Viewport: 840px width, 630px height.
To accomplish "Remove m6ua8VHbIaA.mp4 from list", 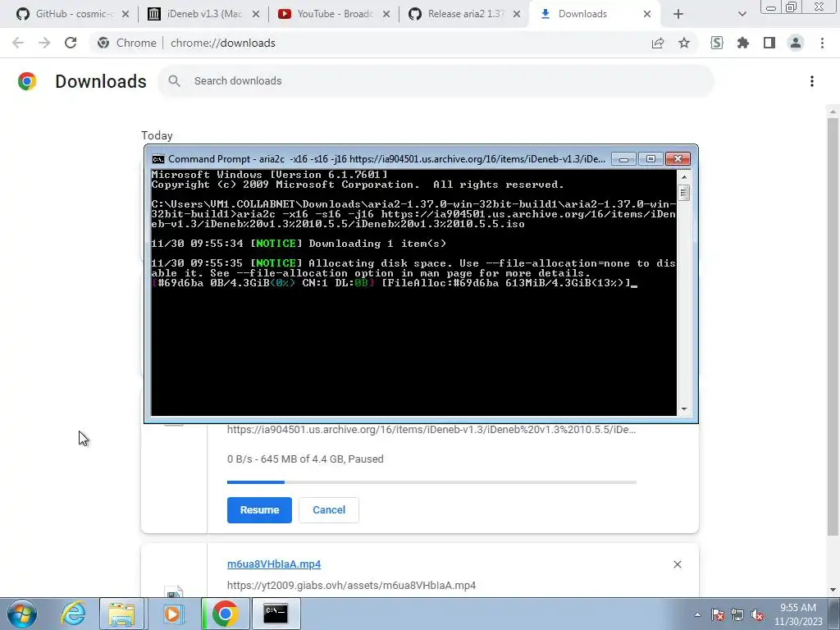I will tap(677, 564).
